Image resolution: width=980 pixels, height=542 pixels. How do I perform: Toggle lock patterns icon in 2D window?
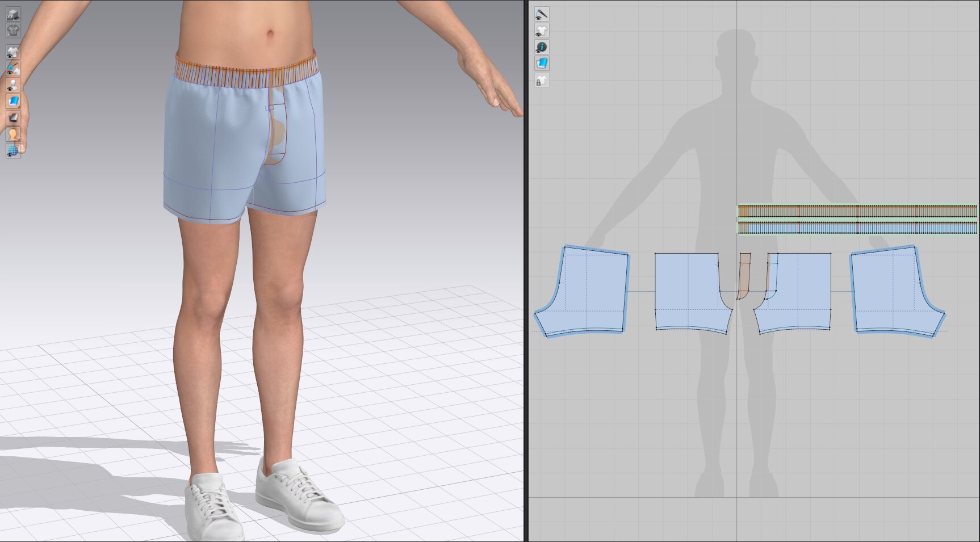542,80
